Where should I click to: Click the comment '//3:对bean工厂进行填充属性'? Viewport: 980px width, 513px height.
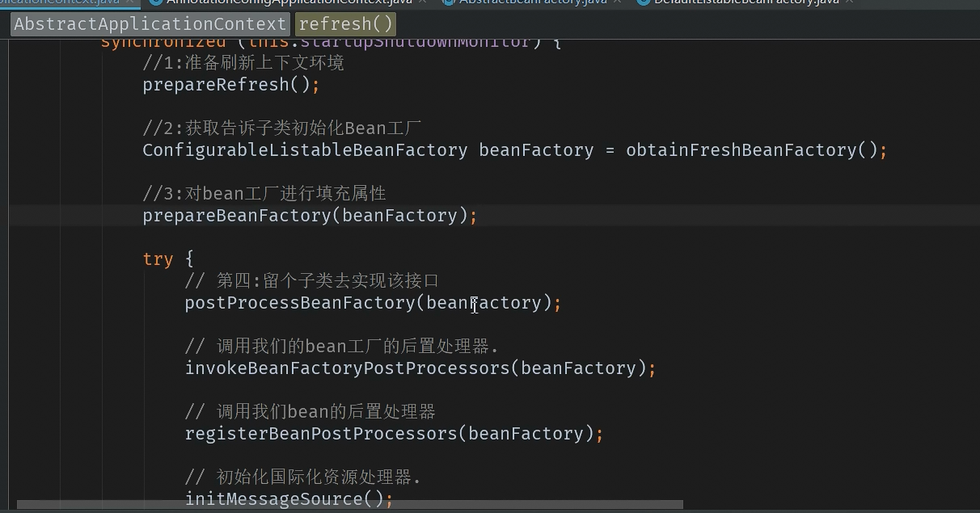tap(264, 194)
